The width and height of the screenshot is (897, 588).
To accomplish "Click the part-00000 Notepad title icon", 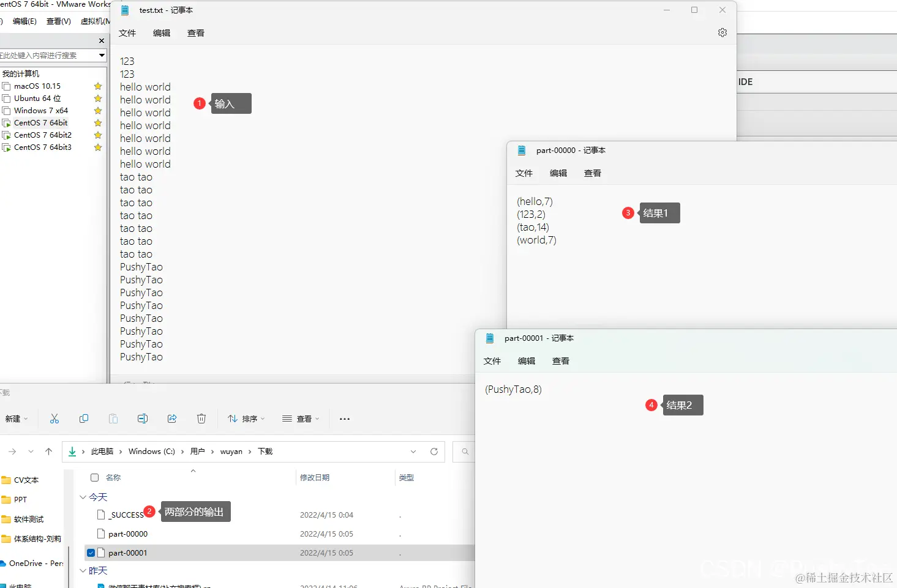I will [x=522, y=150].
